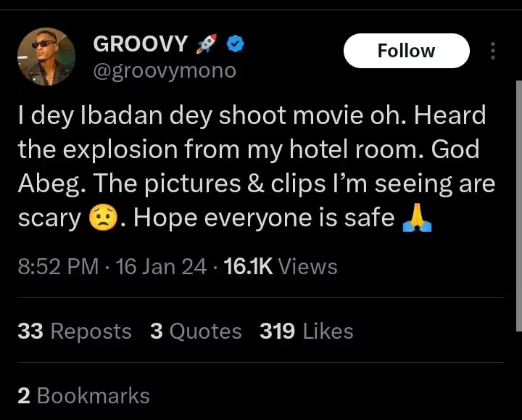Open the @groovymono handle link
Image resolution: width=522 pixels, height=420 pixels.
[165, 71]
